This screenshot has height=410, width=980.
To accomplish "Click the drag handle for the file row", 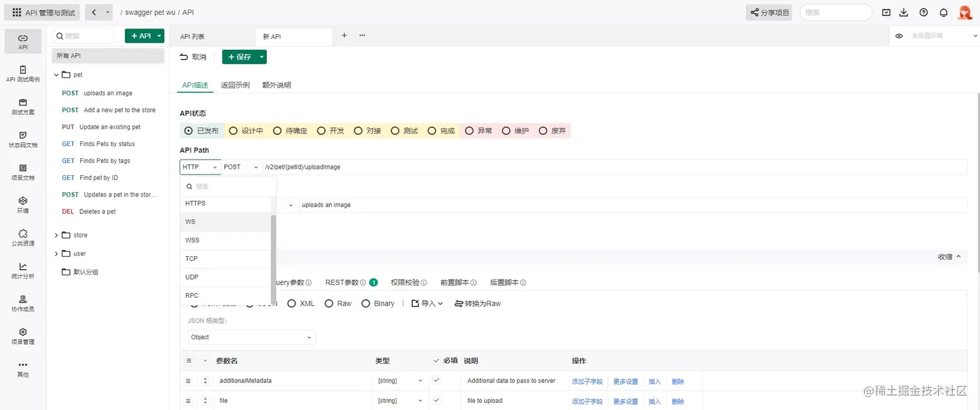I will coord(189,401).
